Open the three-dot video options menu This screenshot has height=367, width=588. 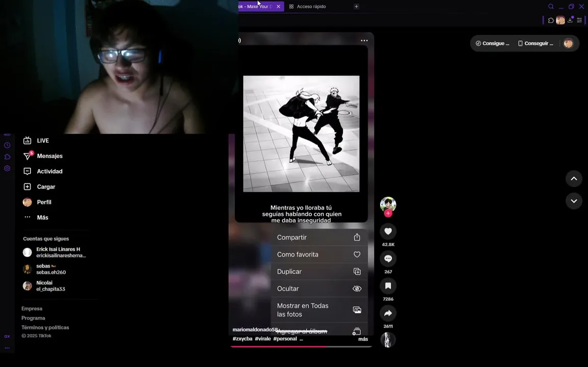tap(364, 41)
